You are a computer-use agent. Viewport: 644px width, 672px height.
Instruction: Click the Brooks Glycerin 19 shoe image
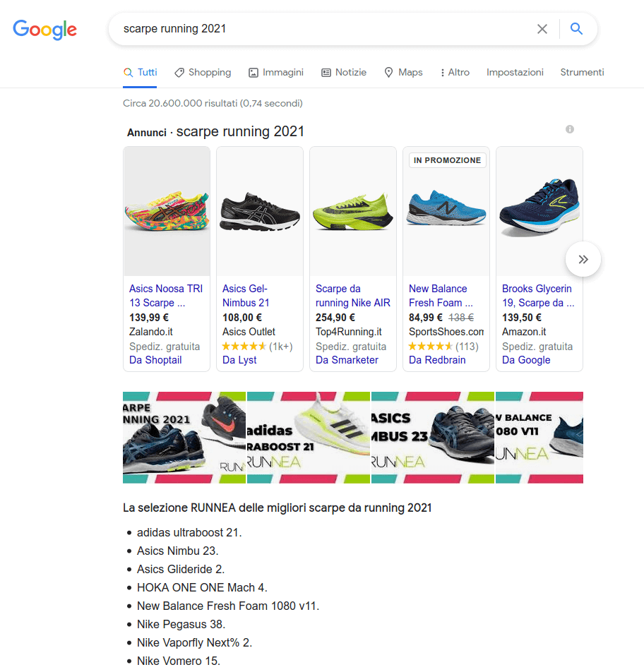tap(539, 211)
